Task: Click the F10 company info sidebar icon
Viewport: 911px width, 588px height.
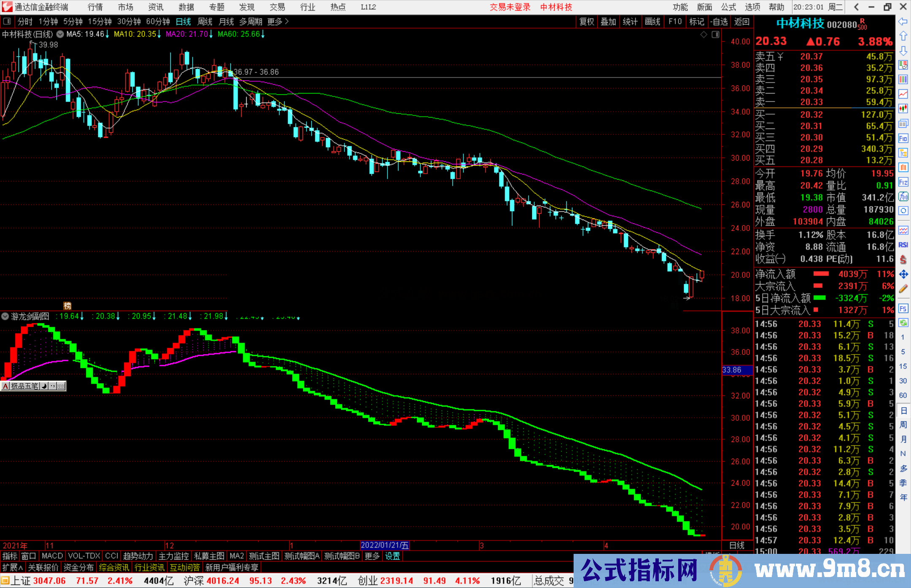Action: coord(903,138)
